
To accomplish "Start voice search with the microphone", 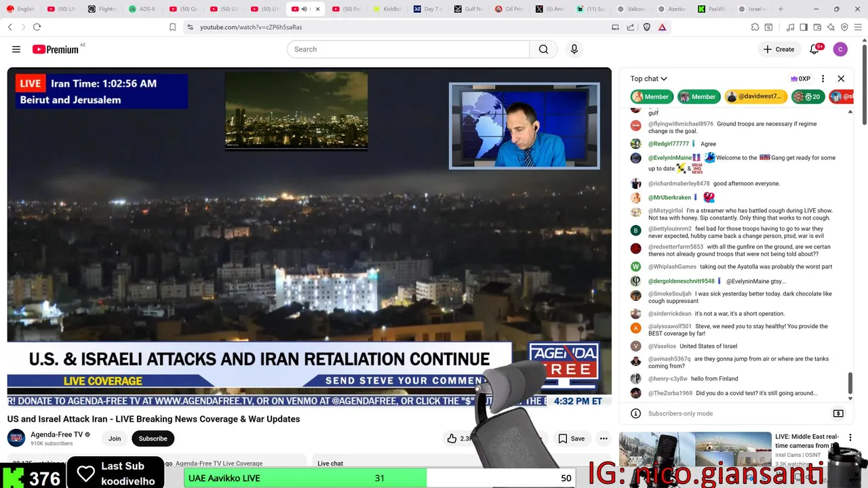I will (x=574, y=49).
